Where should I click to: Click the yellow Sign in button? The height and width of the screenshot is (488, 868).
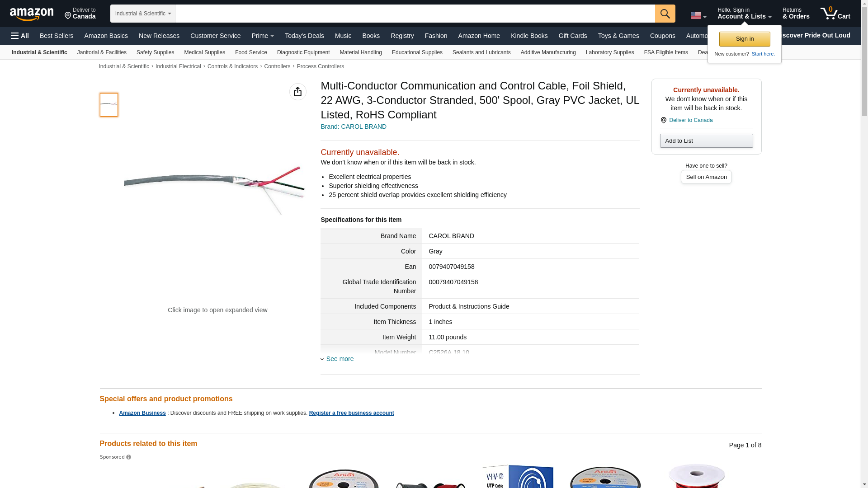tap(745, 39)
